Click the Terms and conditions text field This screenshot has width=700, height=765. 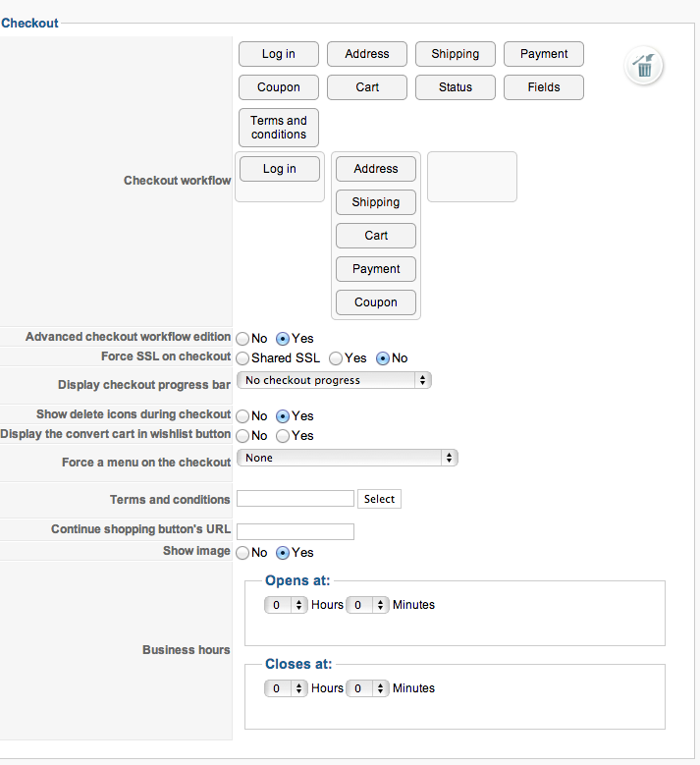pos(296,499)
